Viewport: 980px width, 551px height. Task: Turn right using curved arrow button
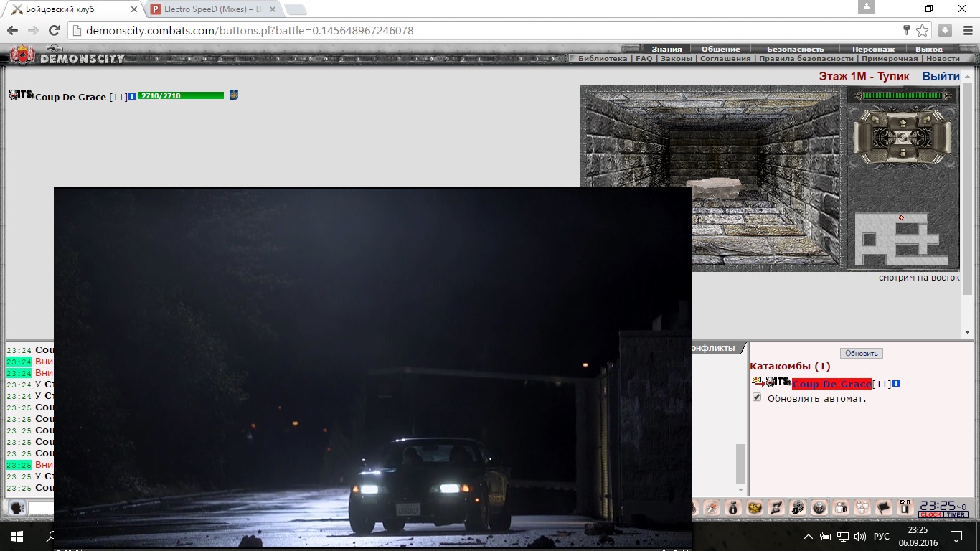pyautogui.click(x=928, y=119)
